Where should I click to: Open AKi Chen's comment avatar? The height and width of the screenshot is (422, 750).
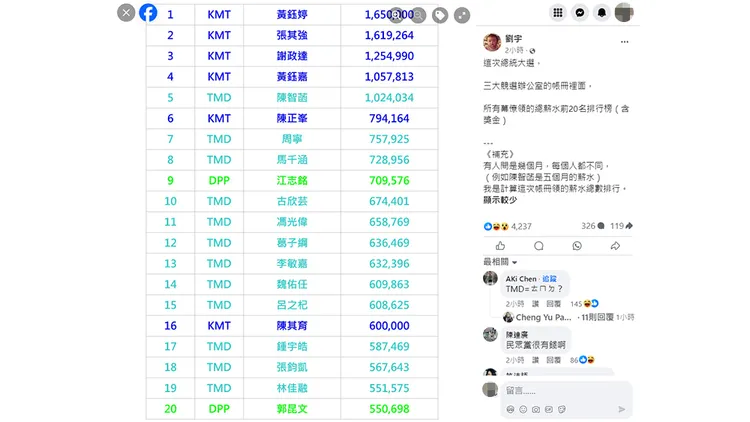click(x=490, y=278)
